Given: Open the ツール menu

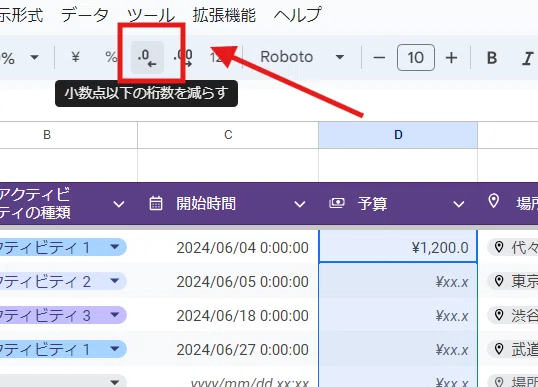Looking at the screenshot, I should point(151,15).
